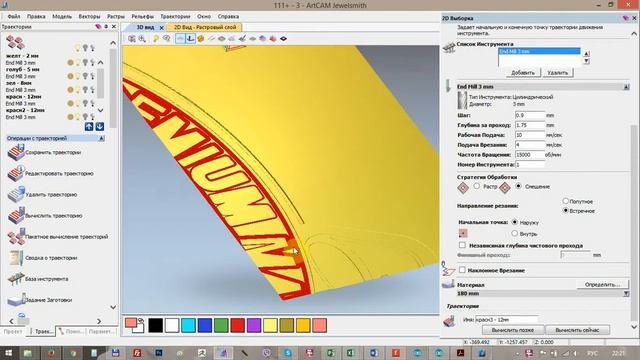Click the red relief icon in view toolbar
Screen dimensions: 640x360
click(x=273, y=39)
